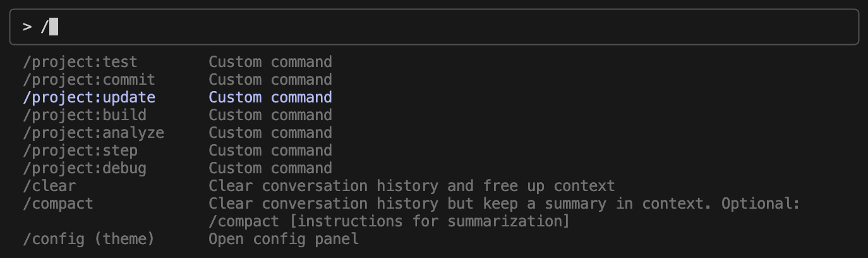
Task: Click the '>' prompt symbol
Action: tap(27, 27)
